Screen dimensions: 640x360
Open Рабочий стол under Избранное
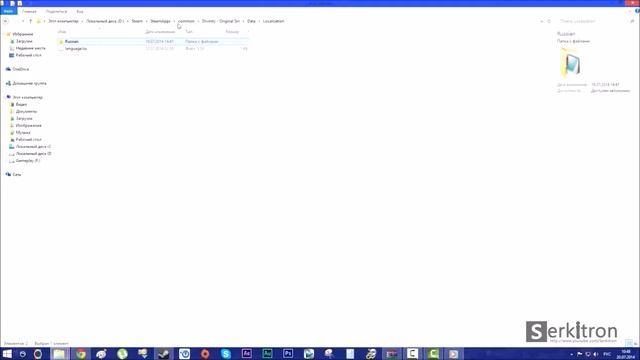(x=28, y=55)
